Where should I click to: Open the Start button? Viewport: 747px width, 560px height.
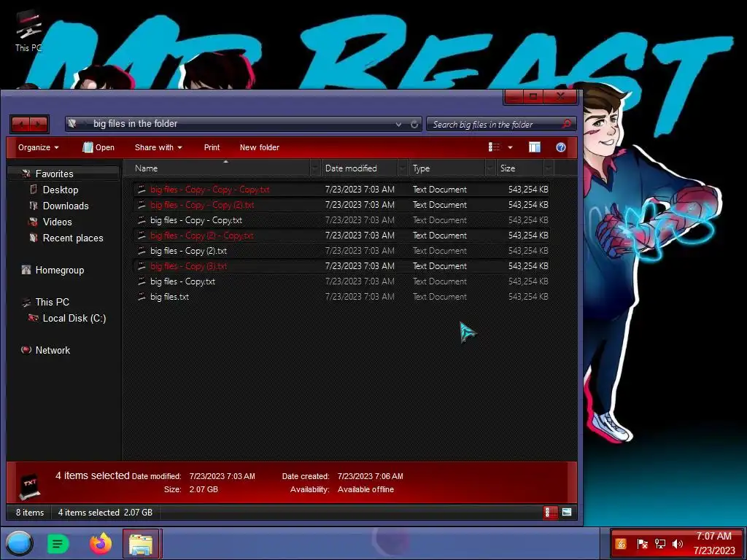pyautogui.click(x=20, y=543)
